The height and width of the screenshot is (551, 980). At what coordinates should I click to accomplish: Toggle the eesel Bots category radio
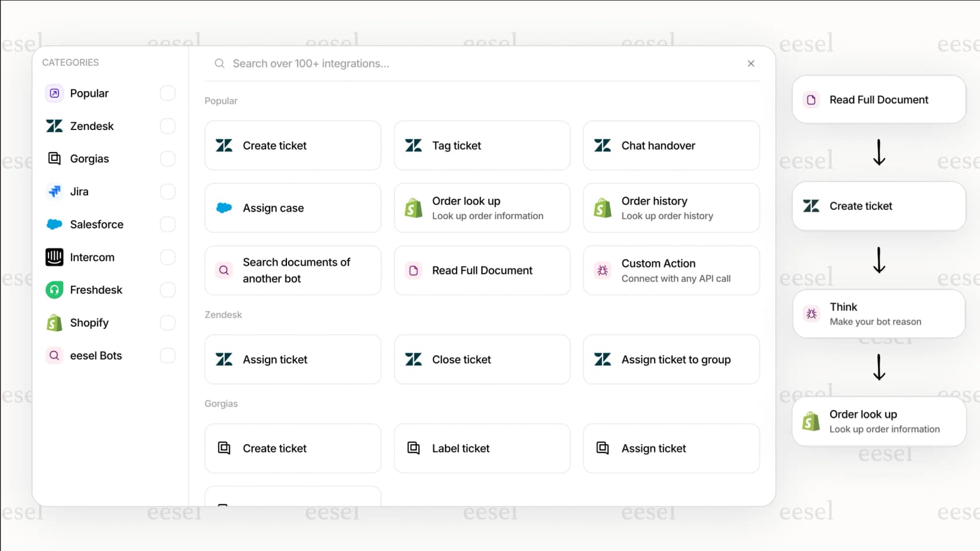pos(167,356)
